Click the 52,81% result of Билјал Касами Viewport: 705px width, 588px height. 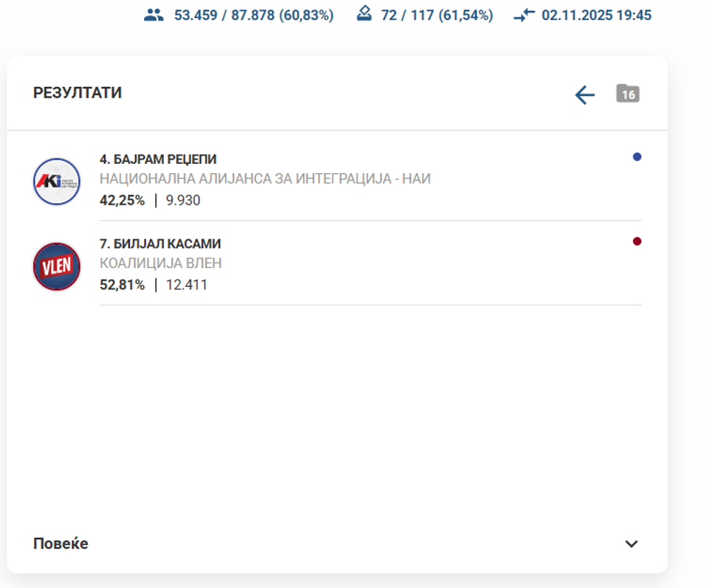coord(122,285)
